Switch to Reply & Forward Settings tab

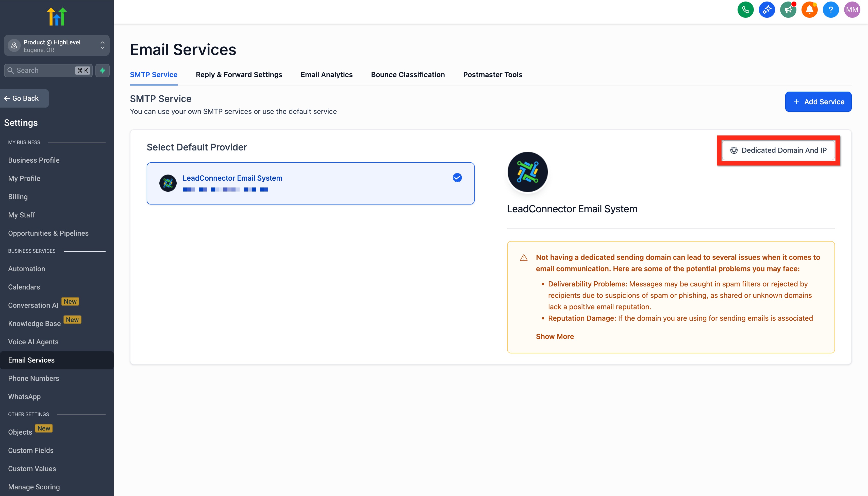(x=239, y=75)
